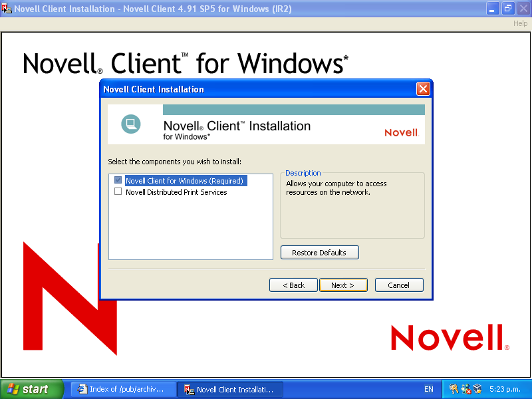This screenshot has height=399, width=532.
Task: Click the Novell installer icon in title bar
Action: tap(7, 9)
